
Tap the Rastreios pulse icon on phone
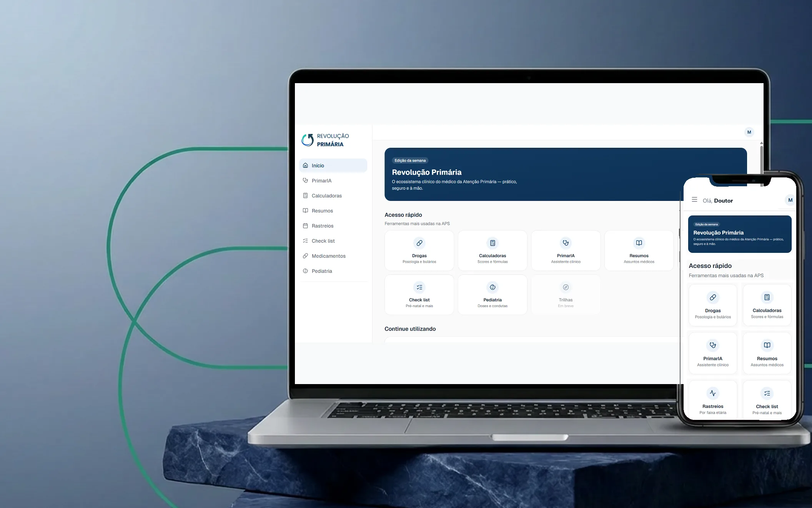coord(713,393)
